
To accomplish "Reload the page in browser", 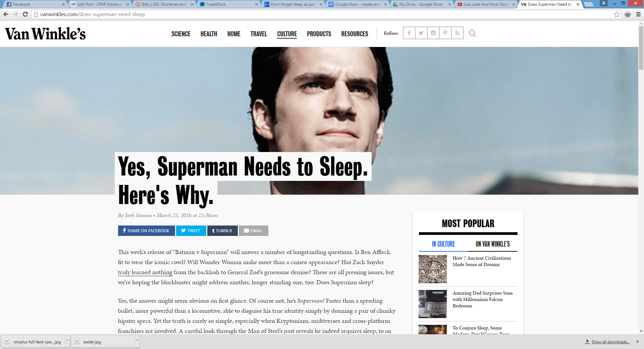I will (25, 14).
